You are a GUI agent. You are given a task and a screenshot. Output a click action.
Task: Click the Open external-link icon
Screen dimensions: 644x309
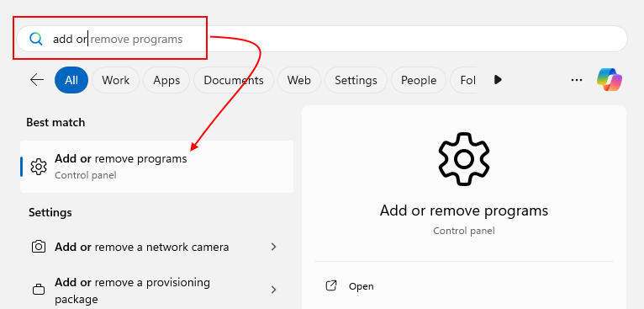[331, 286]
